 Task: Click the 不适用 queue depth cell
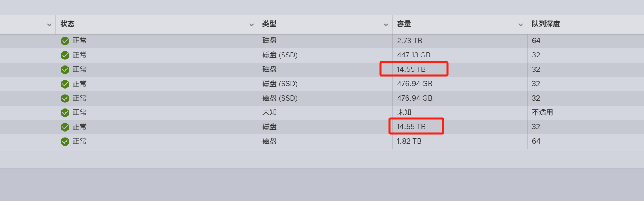tap(542, 112)
